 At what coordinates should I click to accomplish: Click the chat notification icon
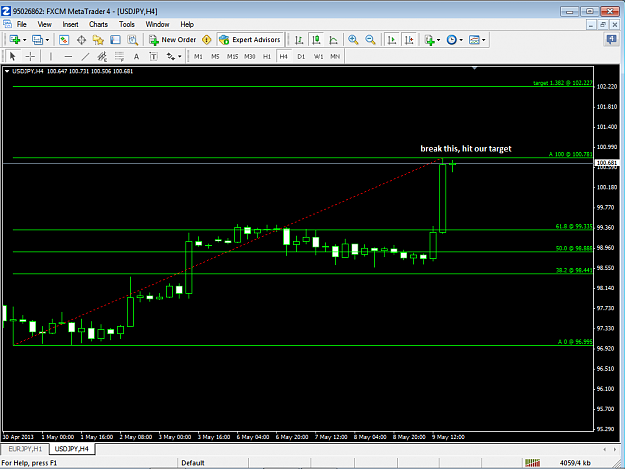611,39
